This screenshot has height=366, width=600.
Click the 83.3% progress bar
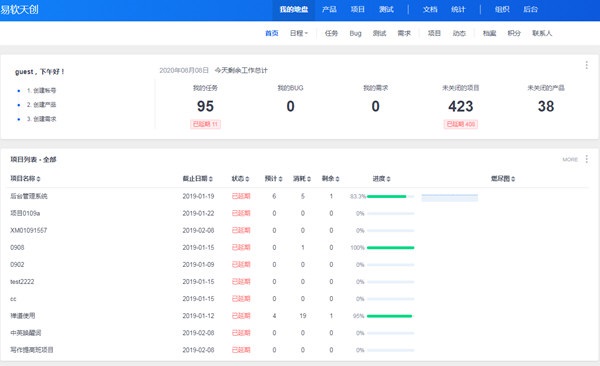[390, 196]
